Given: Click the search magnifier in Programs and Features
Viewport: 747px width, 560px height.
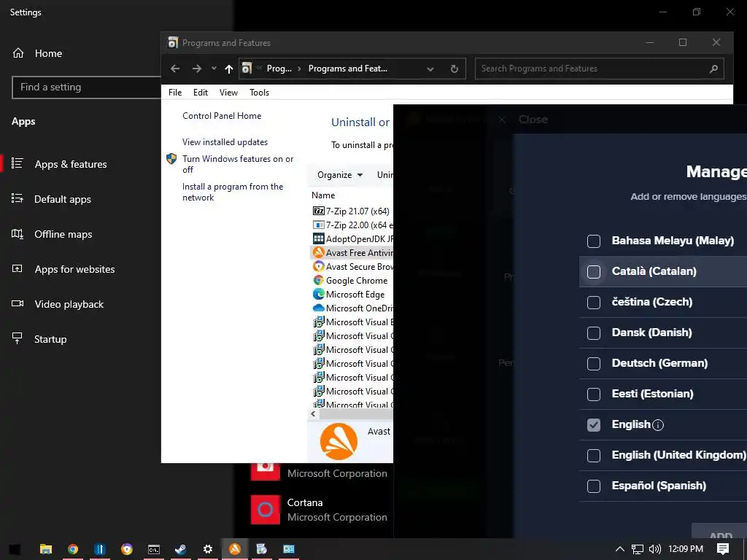Looking at the screenshot, I should tap(713, 69).
